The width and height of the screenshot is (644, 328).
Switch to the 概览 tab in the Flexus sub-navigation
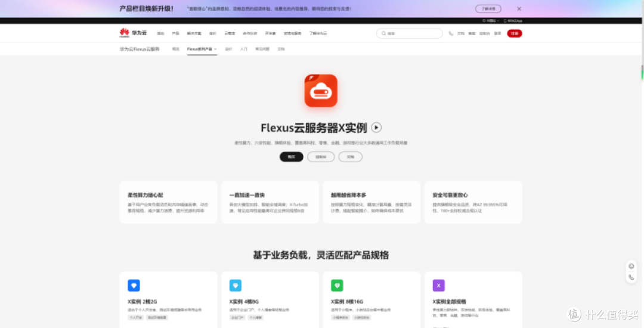point(175,49)
